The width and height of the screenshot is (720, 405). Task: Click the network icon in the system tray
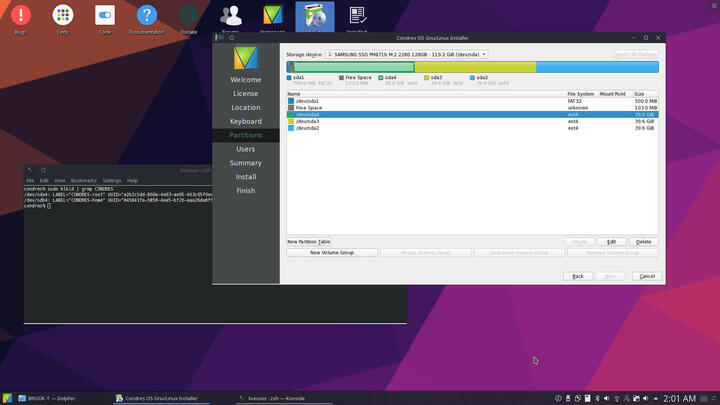point(617,398)
